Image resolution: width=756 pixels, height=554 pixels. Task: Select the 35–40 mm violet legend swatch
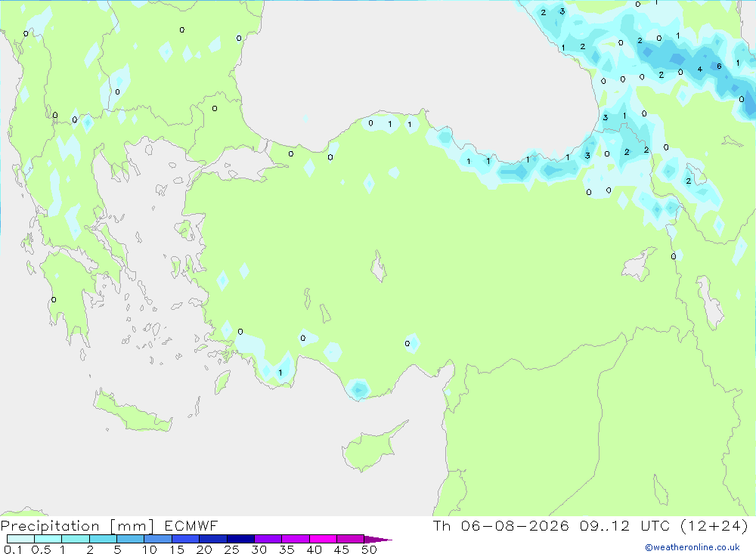point(296,539)
